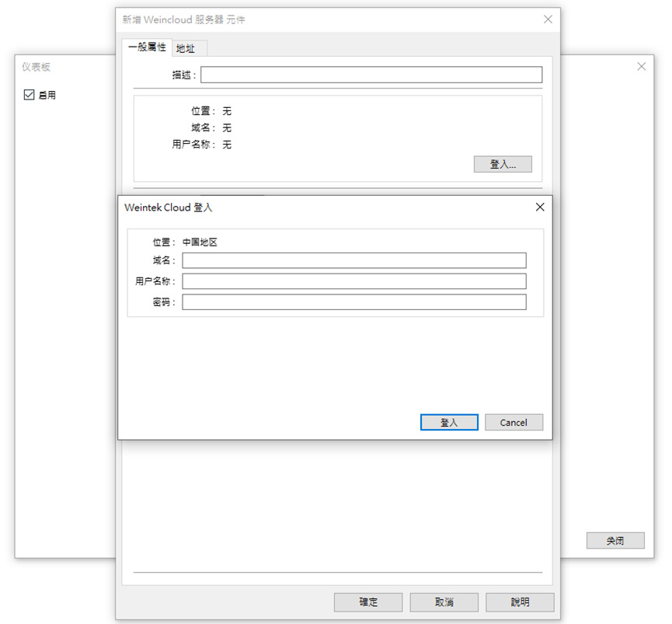Open 登入... in Weincloud server window
The height and width of the screenshot is (624, 672).
point(503,164)
